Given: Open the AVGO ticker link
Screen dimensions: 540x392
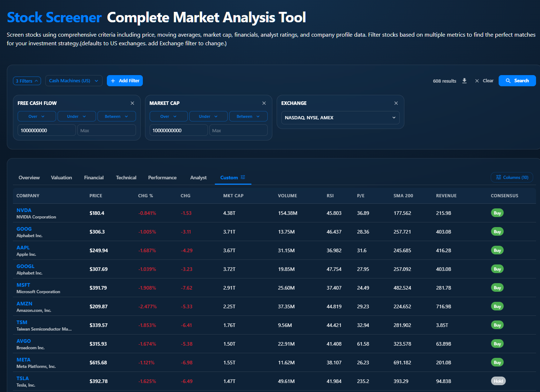Looking at the screenshot, I should pyautogui.click(x=24, y=341).
